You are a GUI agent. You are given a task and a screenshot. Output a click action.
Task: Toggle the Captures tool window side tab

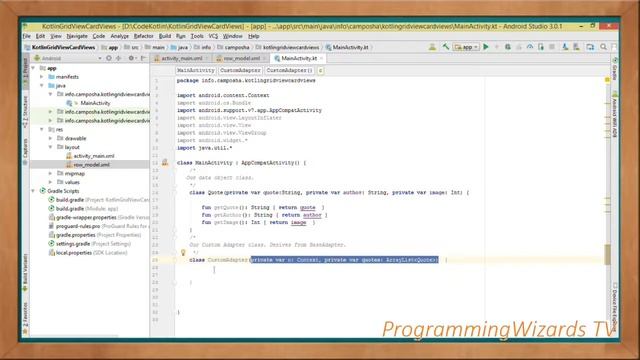pos(26,151)
